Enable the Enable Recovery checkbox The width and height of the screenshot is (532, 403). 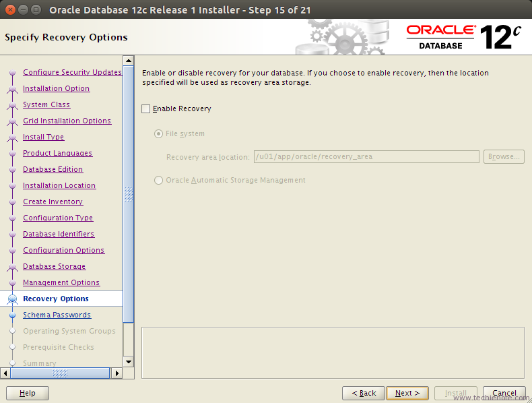pos(146,109)
